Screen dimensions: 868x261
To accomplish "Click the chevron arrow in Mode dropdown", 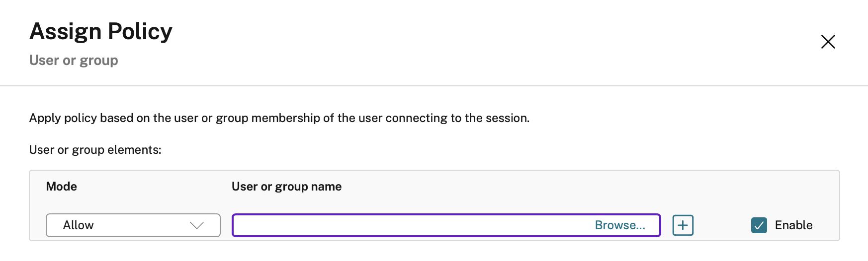I will [x=197, y=225].
